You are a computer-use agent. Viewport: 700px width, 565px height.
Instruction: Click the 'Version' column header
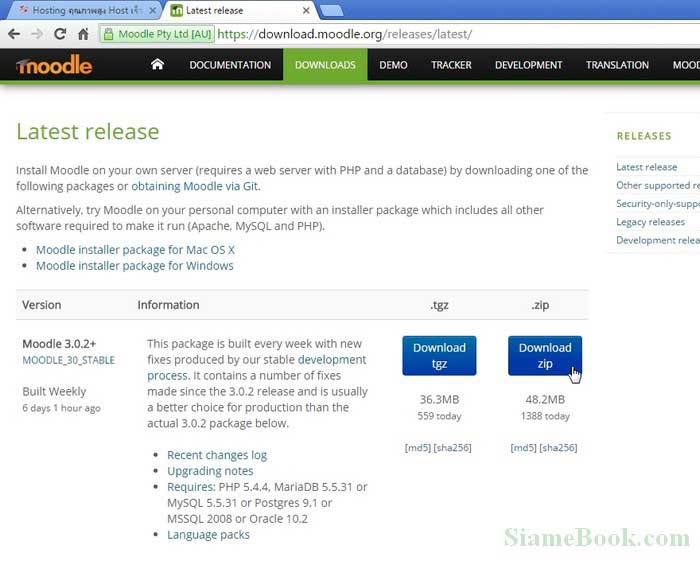point(42,305)
